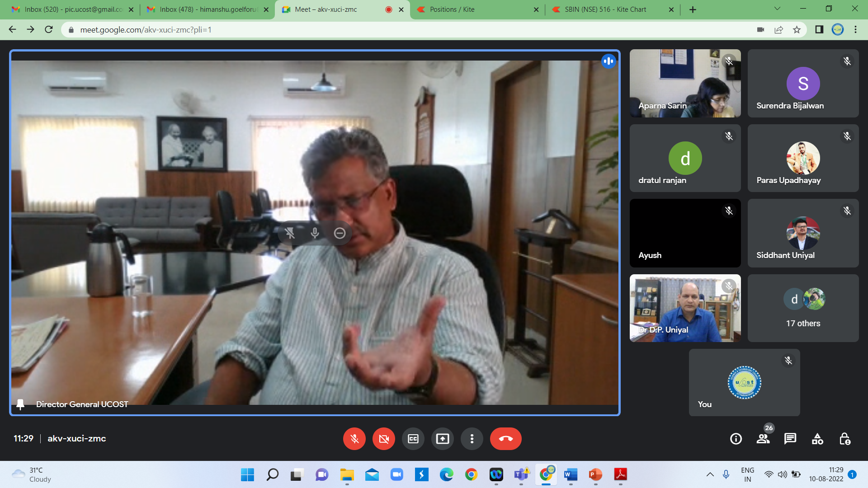The height and width of the screenshot is (488, 868).
Task: Bookmark this page with star icon
Action: pos(797,30)
